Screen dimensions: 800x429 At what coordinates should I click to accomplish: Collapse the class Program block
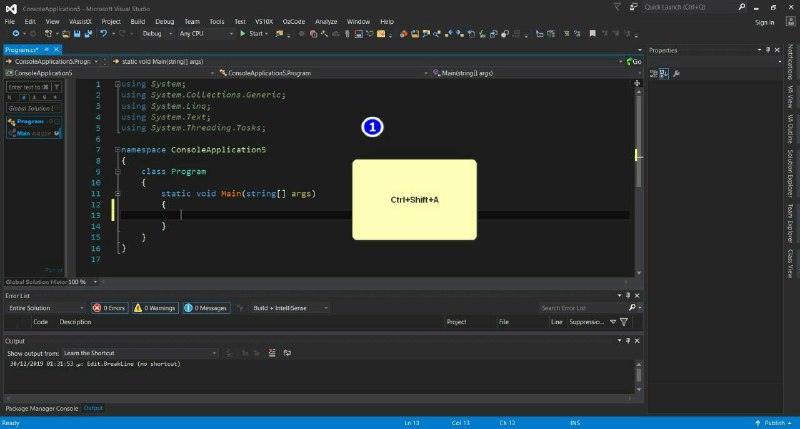click(117, 172)
